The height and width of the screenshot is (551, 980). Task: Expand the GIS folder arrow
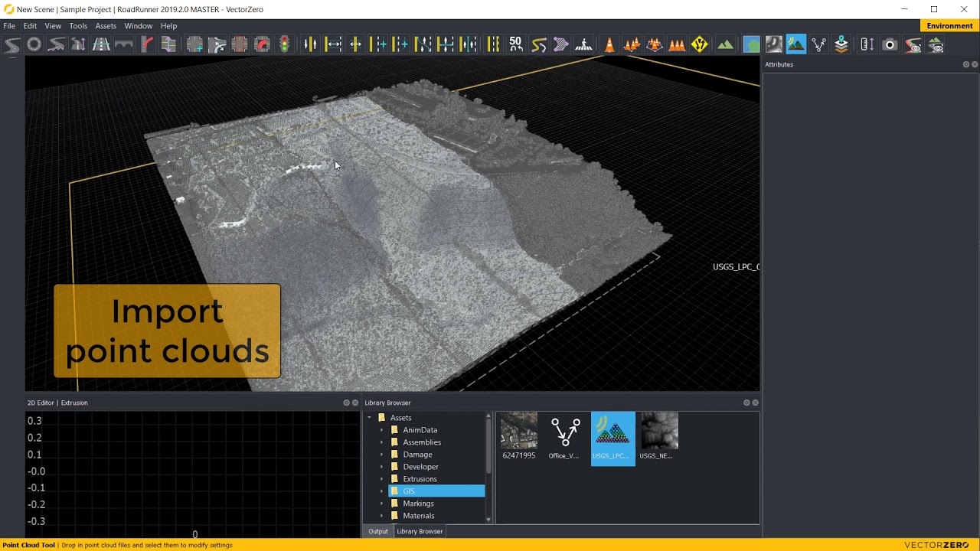click(382, 491)
